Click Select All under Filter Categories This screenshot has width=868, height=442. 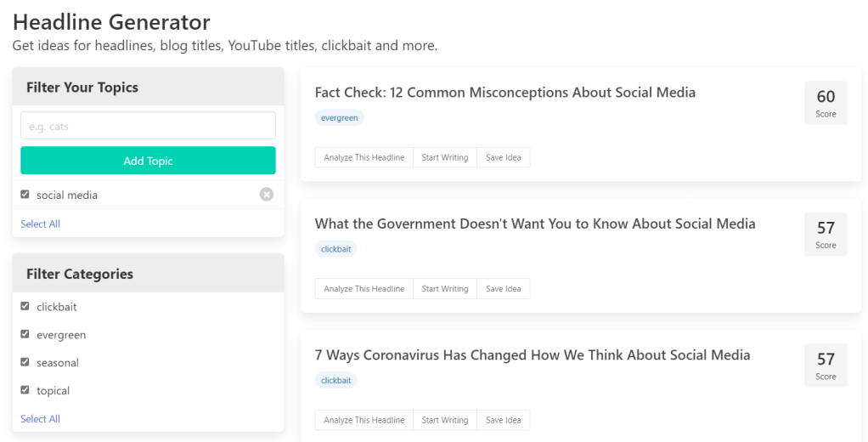tap(40, 418)
